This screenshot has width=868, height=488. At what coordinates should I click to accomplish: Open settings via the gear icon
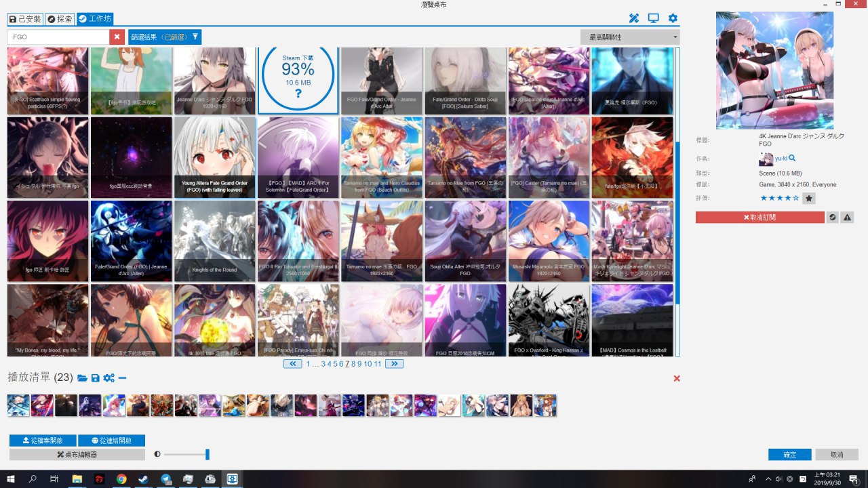pos(673,18)
